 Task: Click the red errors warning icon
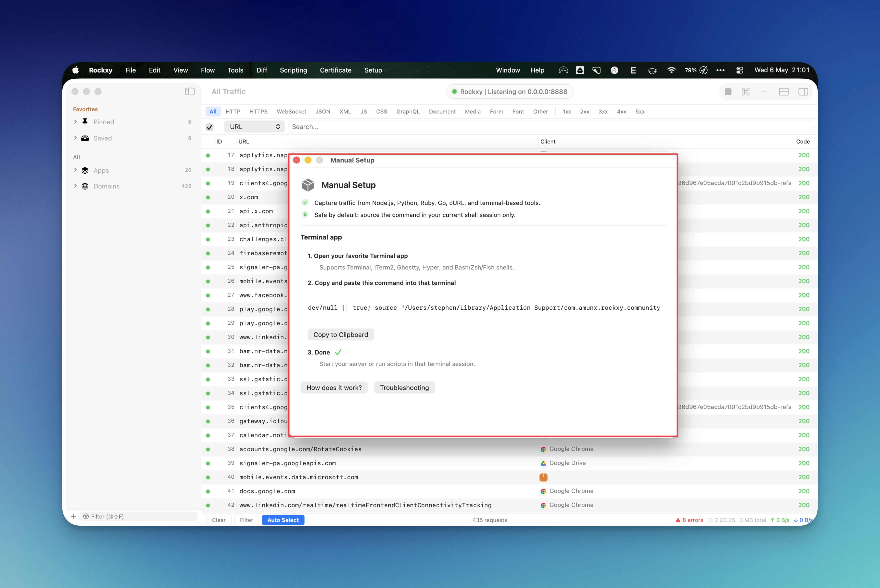tap(678, 520)
